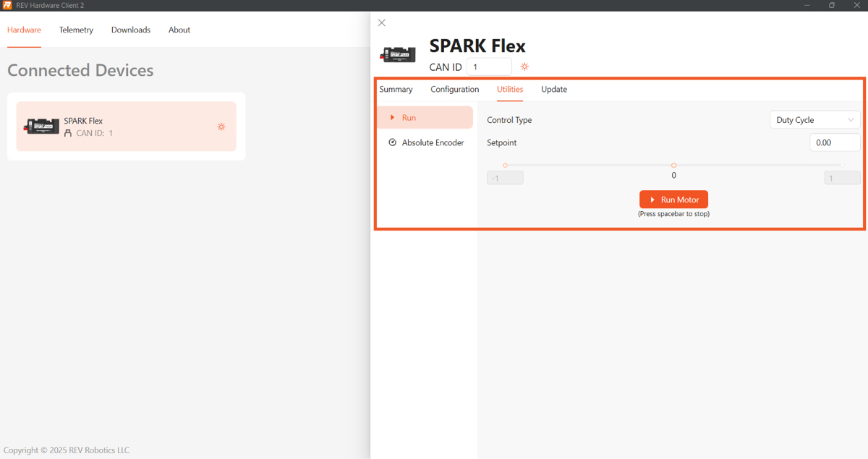
Task: Select the SPARK Flex device thumbnail in list
Action: pyautogui.click(x=41, y=126)
